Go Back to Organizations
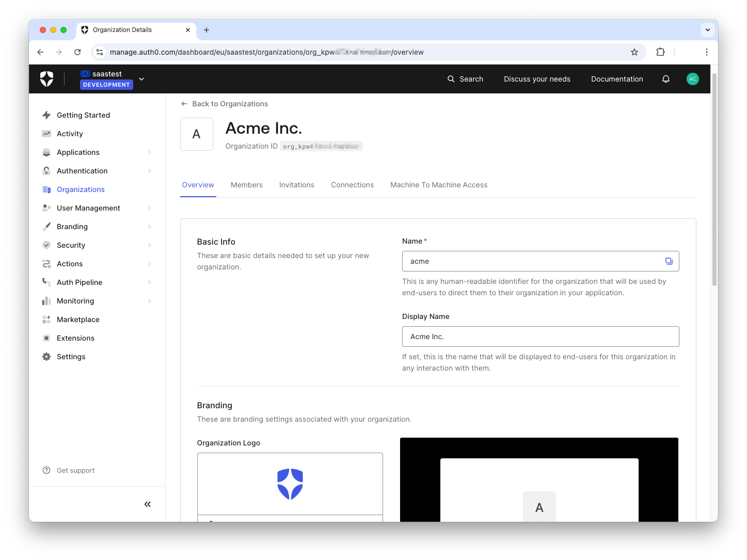Screen dimensions: 747x560 coord(225,104)
